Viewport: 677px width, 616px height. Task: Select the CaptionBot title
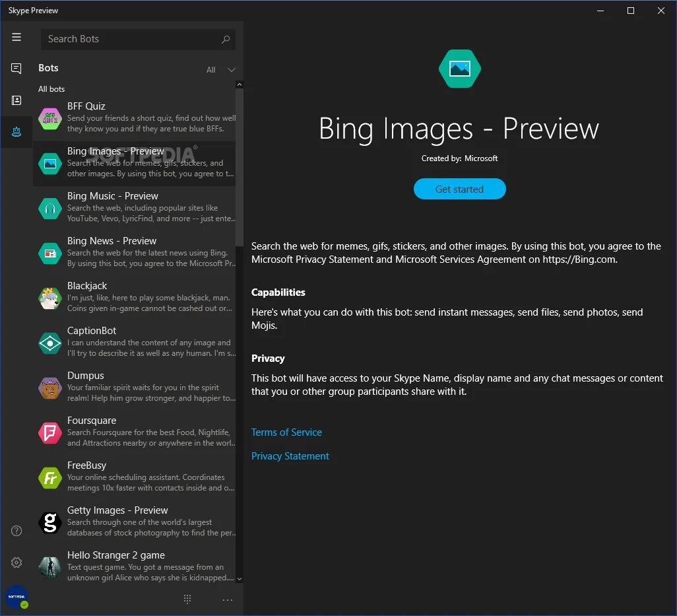pyautogui.click(x=92, y=331)
